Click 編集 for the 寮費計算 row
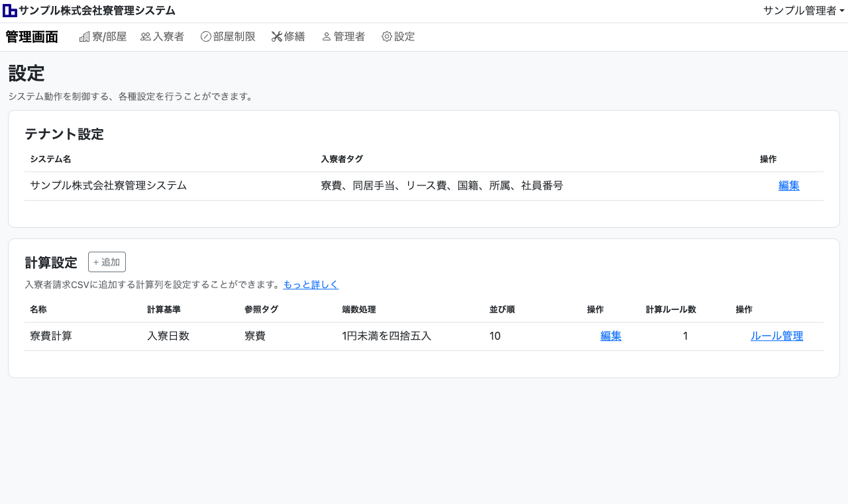 [610, 336]
